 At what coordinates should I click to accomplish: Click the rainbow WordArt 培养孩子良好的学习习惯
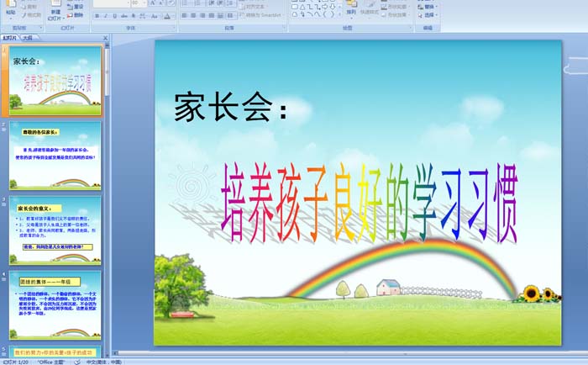(370, 203)
